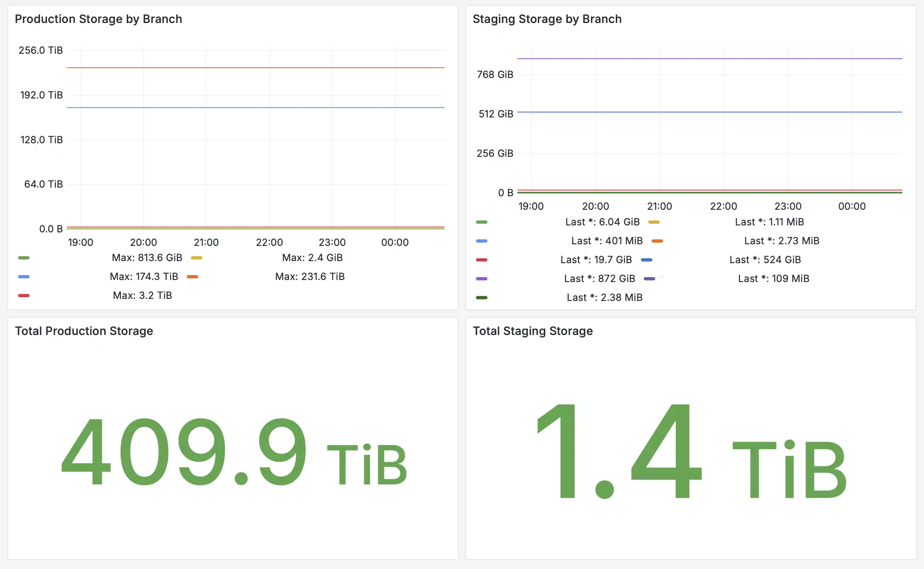924x569 pixels.
Task: Open the Production Storage by Branch panel menu
Action: pos(98,19)
